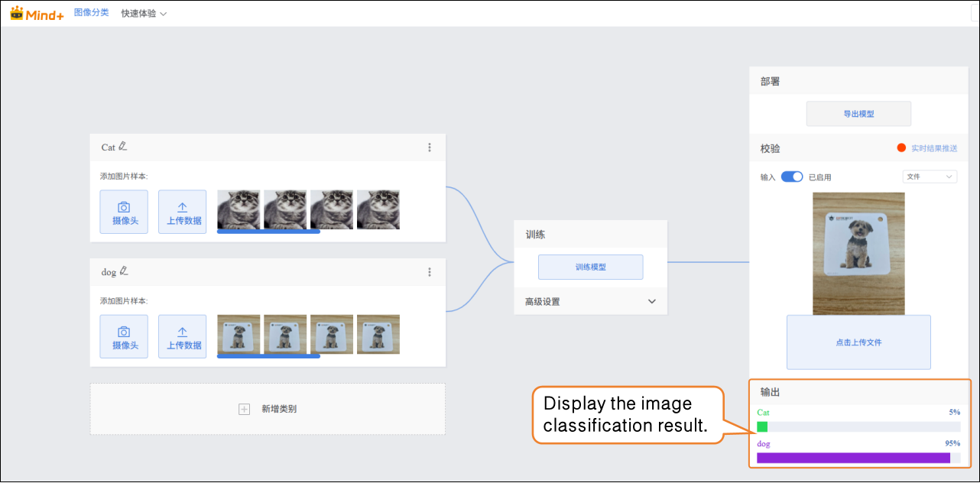
Task: Click the upload data button in dog class
Action: (182, 337)
